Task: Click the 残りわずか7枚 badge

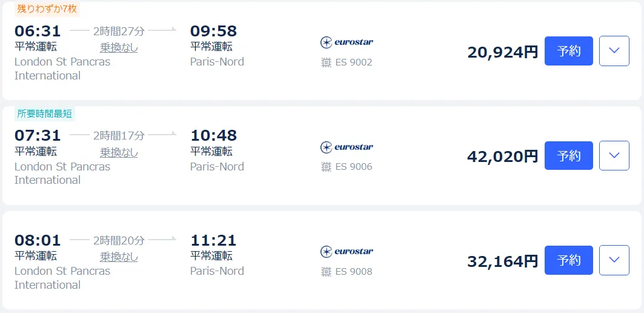Action: pos(47,9)
